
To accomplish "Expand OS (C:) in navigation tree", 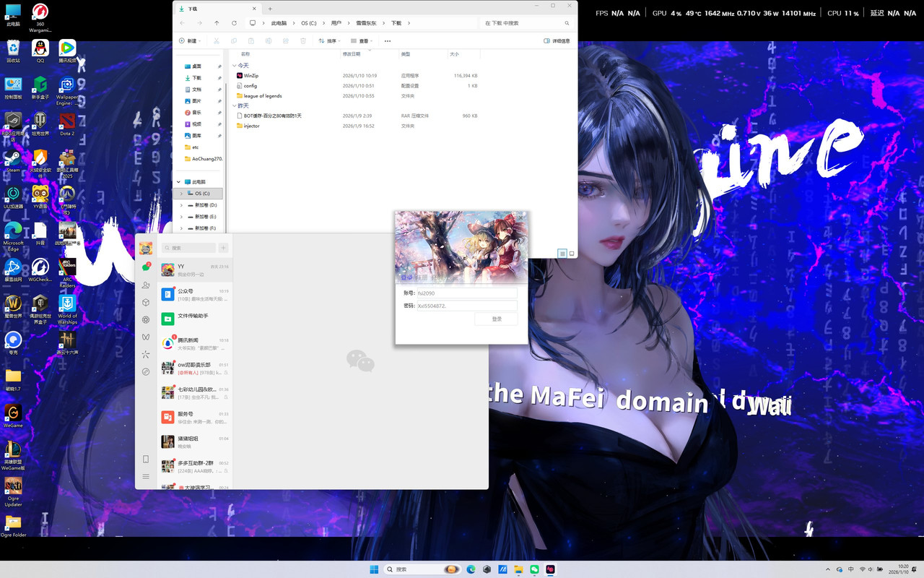I will pyautogui.click(x=181, y=194).
